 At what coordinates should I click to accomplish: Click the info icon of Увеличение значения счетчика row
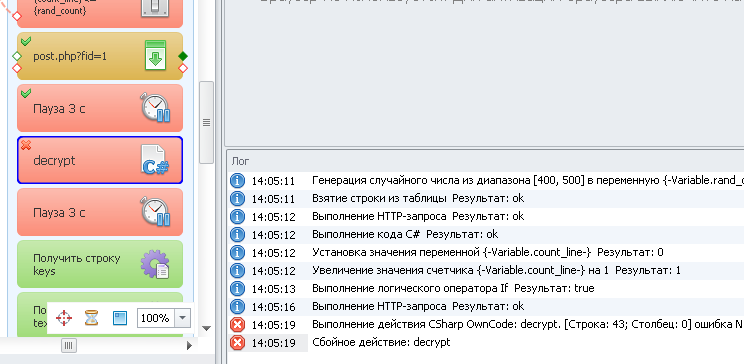point(237,271)
